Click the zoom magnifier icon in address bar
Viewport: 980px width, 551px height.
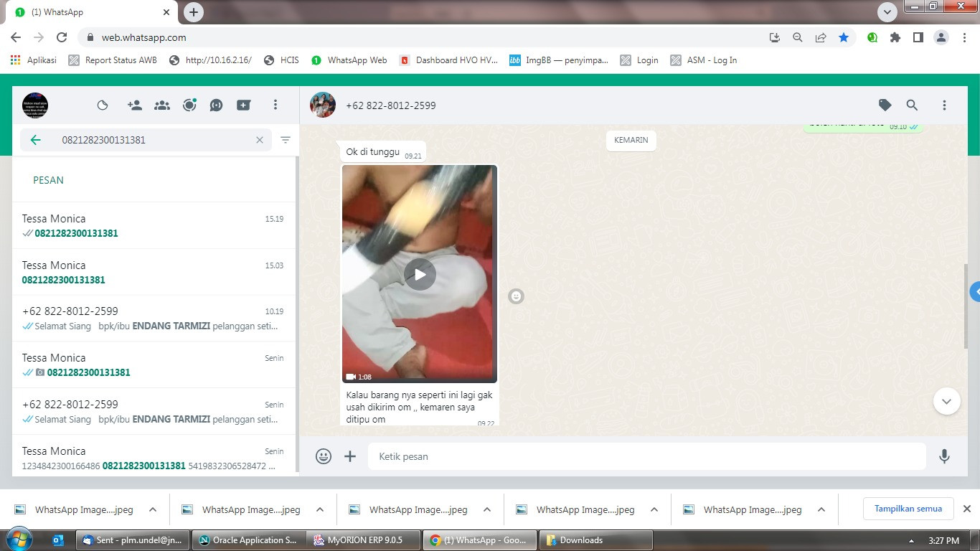(797, 37)
